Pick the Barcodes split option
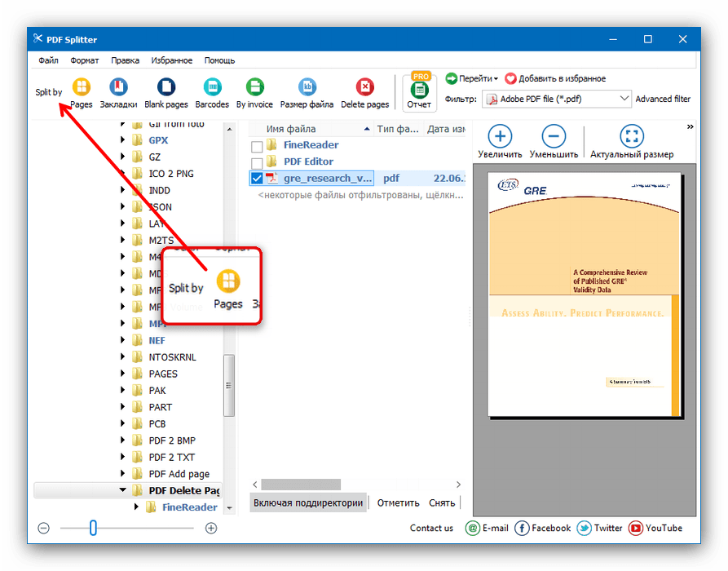 click(x=212, y=93)
